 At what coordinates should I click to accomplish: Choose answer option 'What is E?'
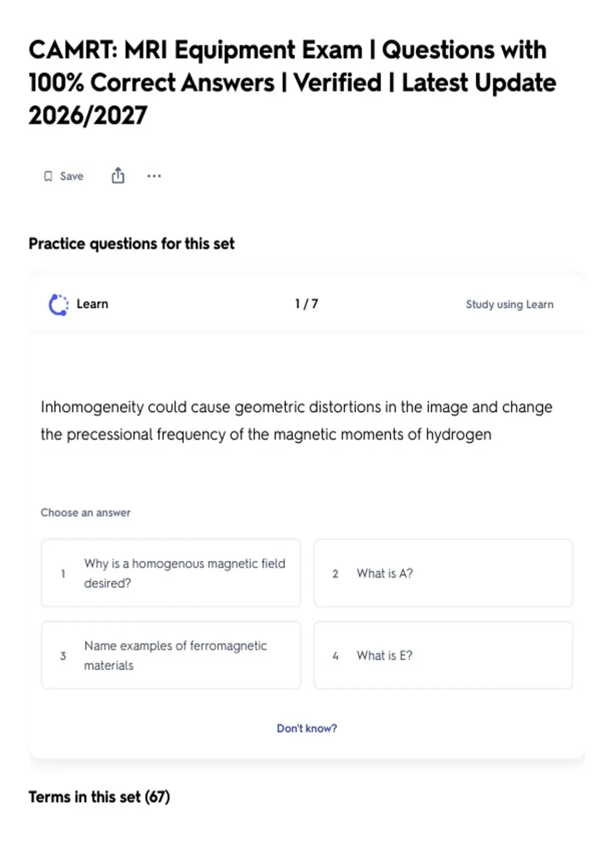pos(443,655)
